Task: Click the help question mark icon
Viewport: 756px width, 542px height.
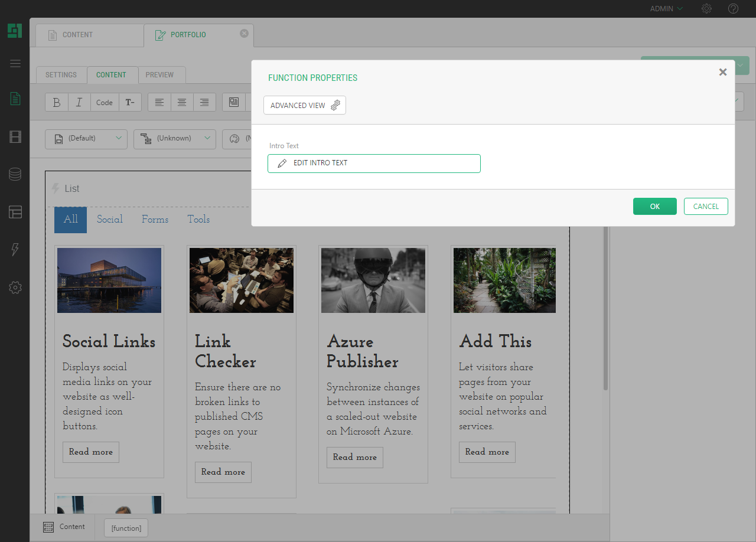Action: (733, 9)
